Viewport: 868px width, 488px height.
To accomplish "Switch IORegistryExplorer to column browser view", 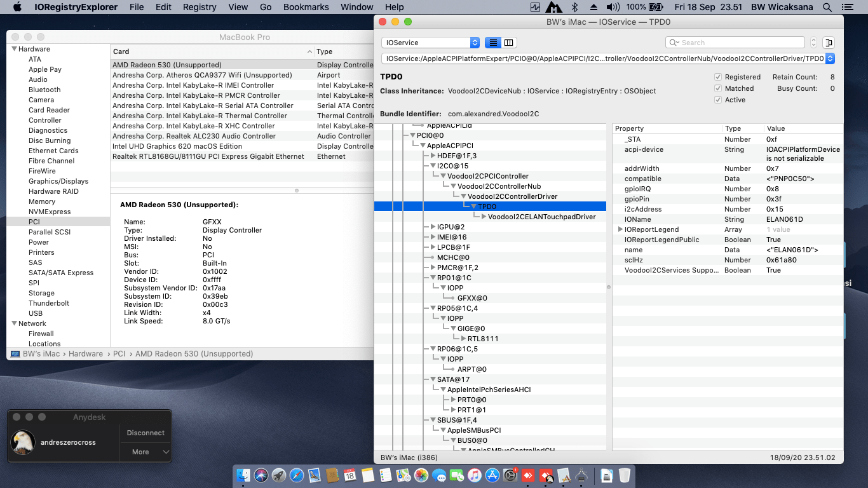I will 509,43.
